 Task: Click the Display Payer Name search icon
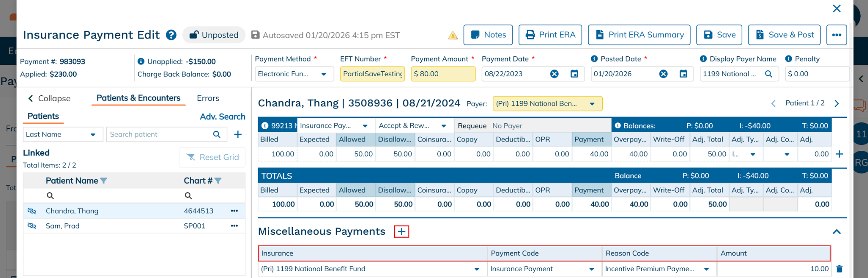pyautogui.click(x=768, y=74)
